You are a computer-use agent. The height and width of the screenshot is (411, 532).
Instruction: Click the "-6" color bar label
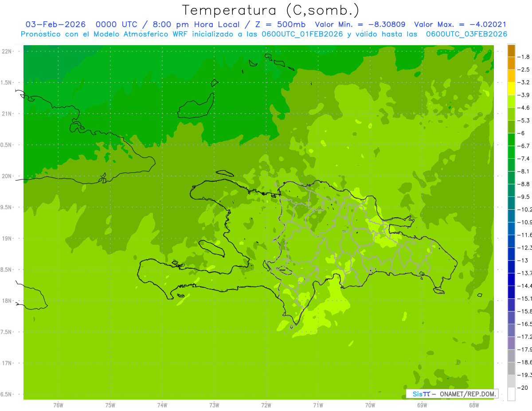click(x=522, y=133)
